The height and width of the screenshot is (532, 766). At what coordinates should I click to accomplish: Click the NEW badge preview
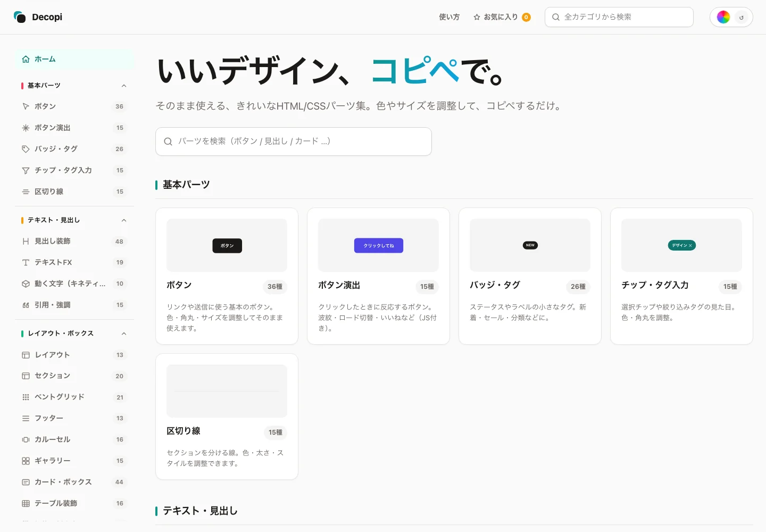(x=530, y=245)
